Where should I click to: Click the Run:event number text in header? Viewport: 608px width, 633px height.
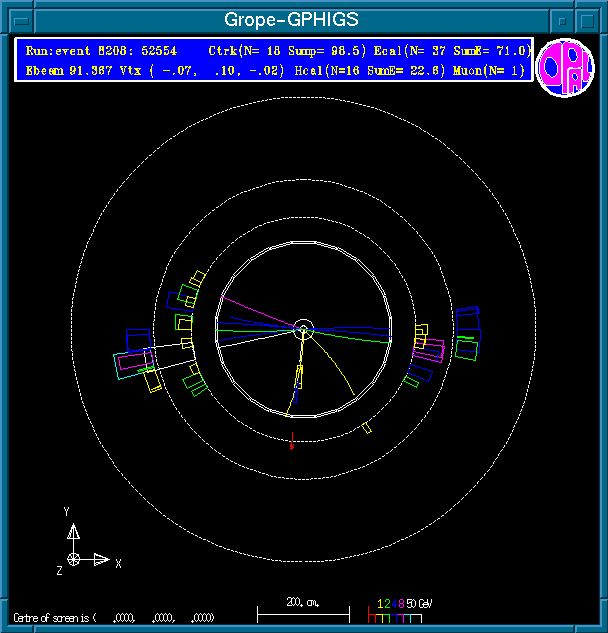tap(102, 50)
